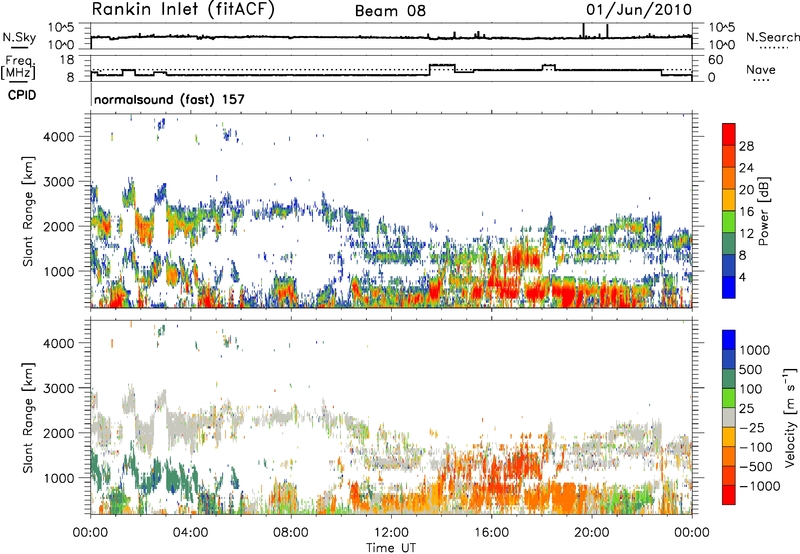This screenshot has height=554, width=800.
Task: Click the raised frequency step near 14:00
Action: pos(442,65)
